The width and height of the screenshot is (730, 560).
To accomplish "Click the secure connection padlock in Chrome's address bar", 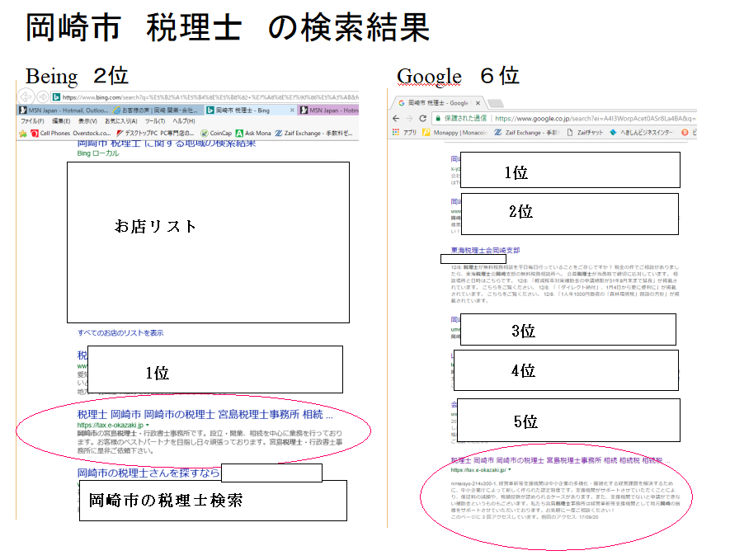I will click(438, 118).
